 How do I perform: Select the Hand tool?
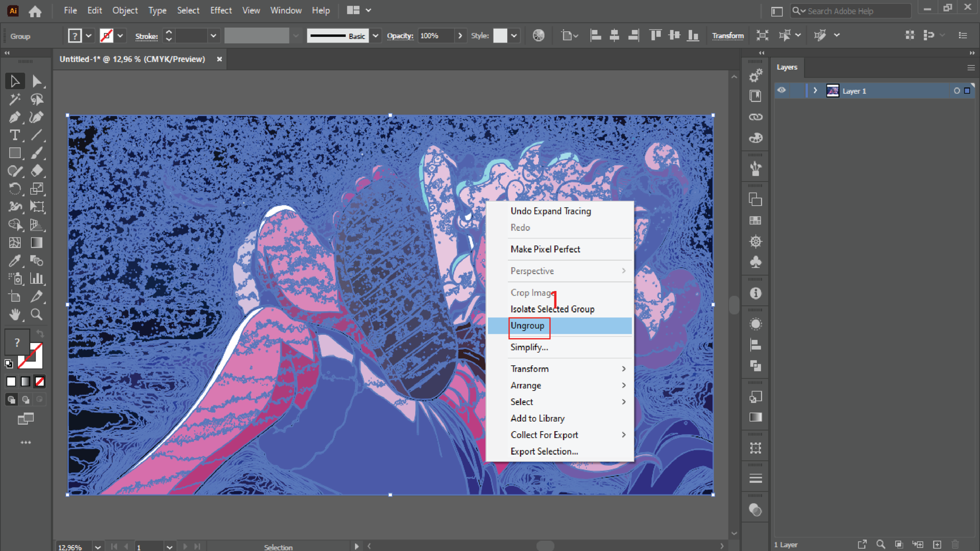coord(15,314)
